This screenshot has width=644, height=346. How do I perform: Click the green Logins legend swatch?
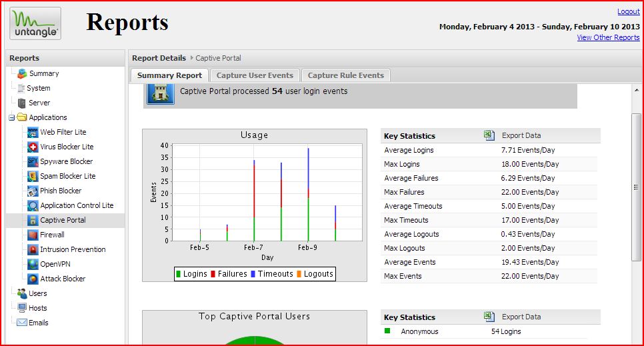[x=178, y=274]
